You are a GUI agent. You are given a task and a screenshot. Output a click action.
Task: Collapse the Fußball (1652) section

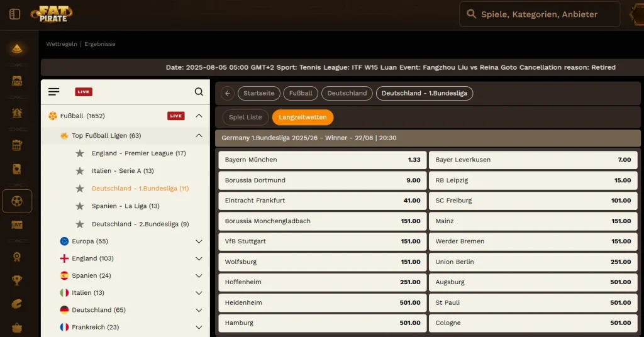point(199,116)
